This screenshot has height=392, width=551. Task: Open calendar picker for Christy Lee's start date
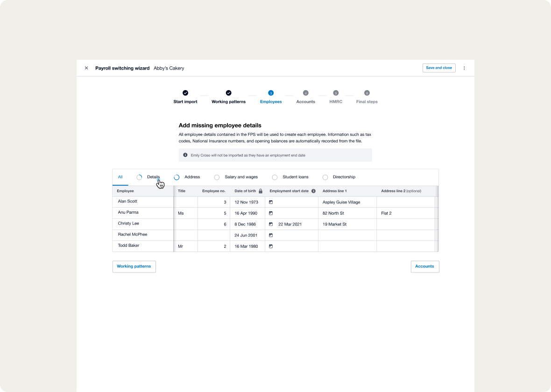coord(271,224)
